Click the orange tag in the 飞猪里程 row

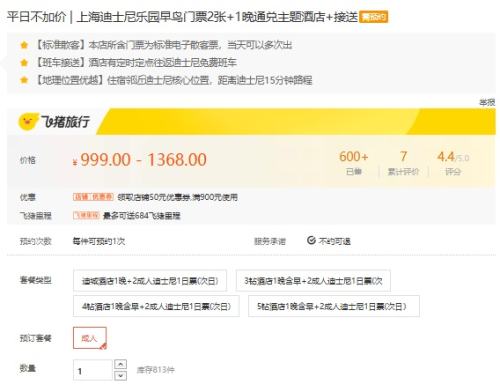pos(86,215)
